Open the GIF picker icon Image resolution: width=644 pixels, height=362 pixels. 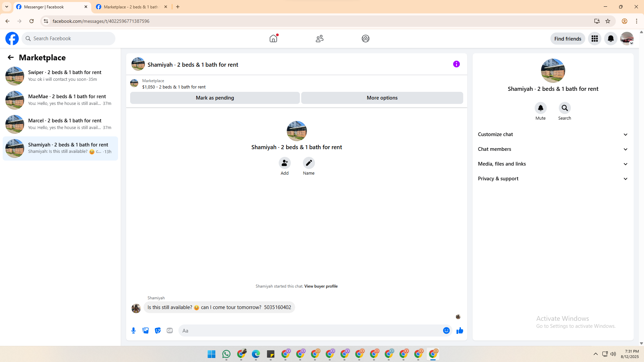[170, 330]
